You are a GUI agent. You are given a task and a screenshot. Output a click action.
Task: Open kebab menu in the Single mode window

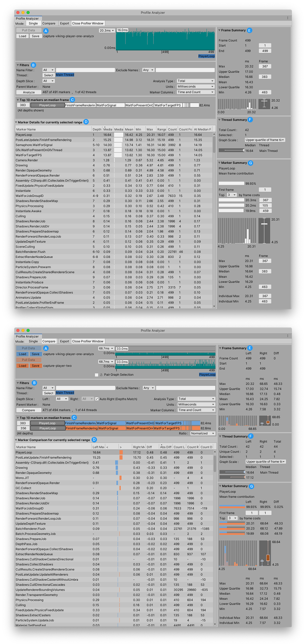pos(288,18)
